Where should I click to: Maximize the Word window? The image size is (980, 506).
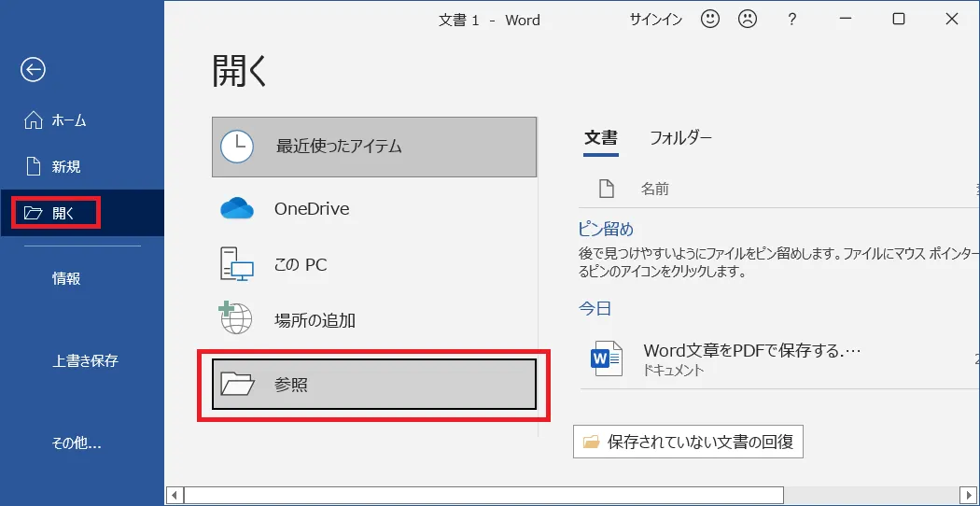(899, 20)
